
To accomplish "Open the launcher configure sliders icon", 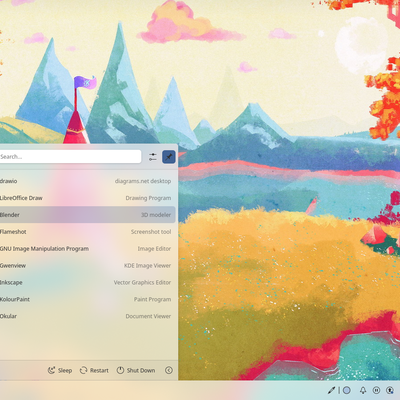I will 153,157.
